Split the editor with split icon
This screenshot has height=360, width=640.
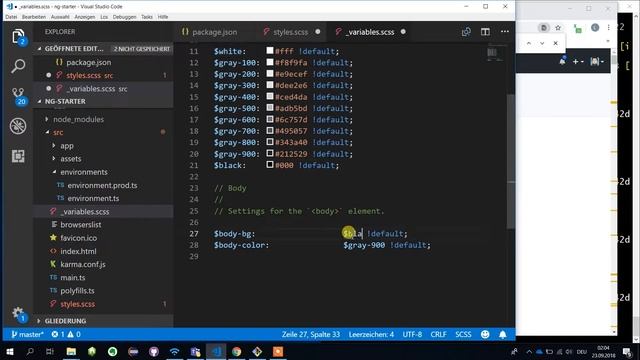tap(485, 32)
